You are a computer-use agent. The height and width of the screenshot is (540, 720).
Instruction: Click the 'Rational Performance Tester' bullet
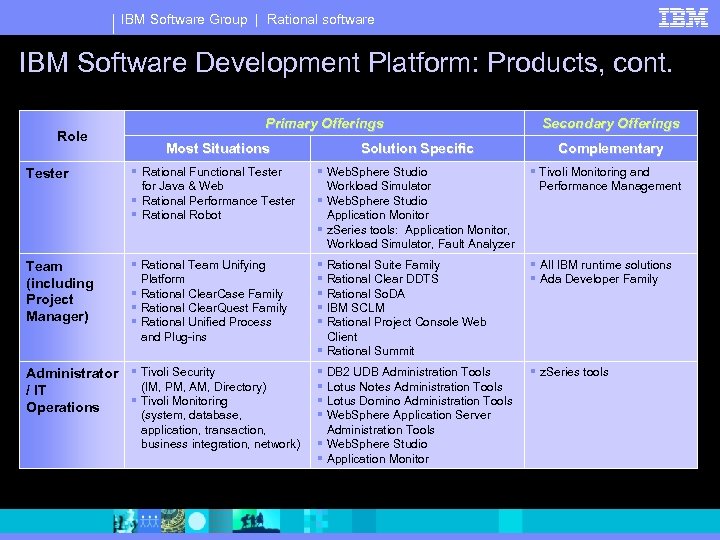point(219,201)
